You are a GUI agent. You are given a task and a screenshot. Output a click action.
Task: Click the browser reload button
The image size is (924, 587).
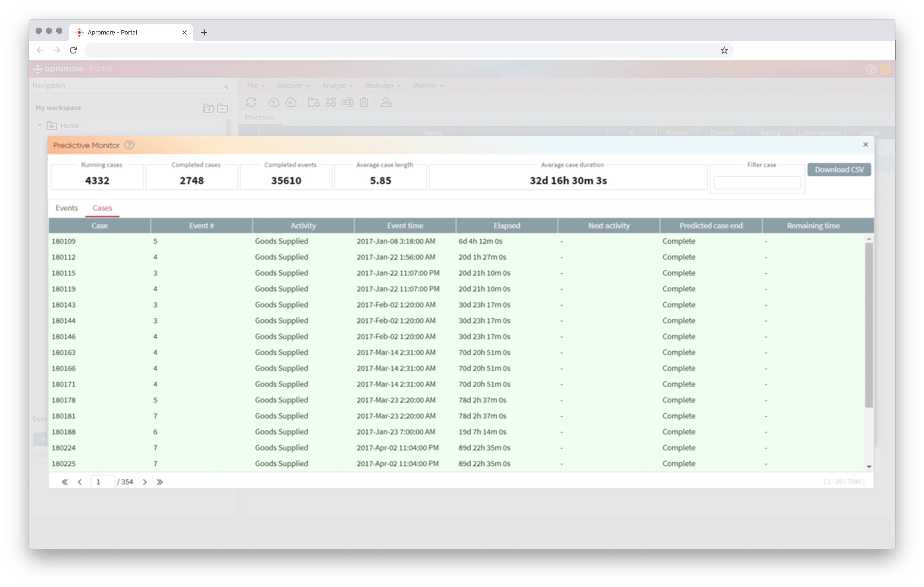(x=73, y=50)
